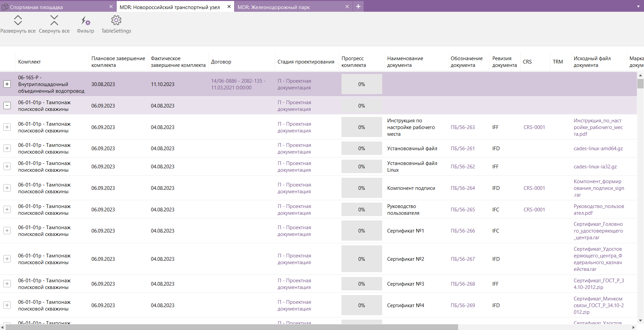
Task: Expand the Сертификат №3 row
Action: click(7, 284)
